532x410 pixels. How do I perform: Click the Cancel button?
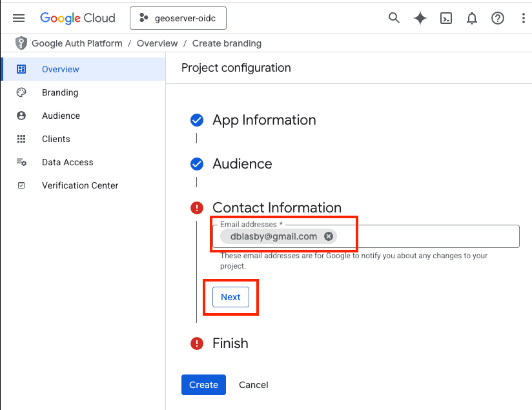point(253,385)
